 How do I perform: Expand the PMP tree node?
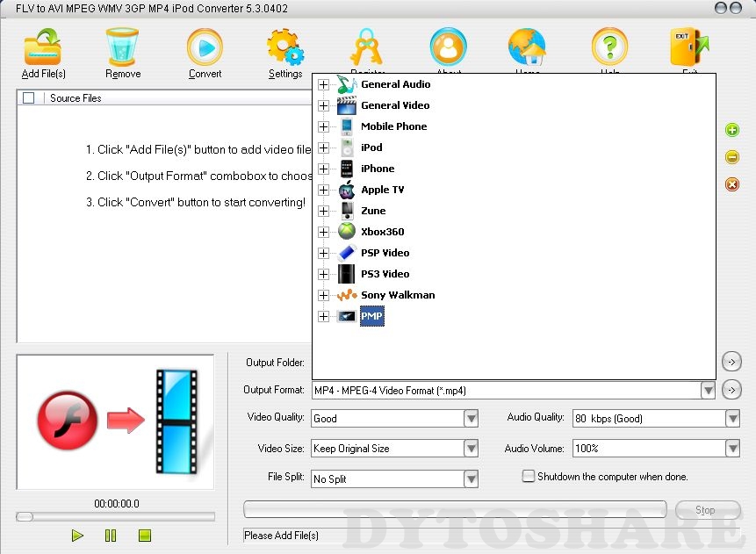(323, 316)
